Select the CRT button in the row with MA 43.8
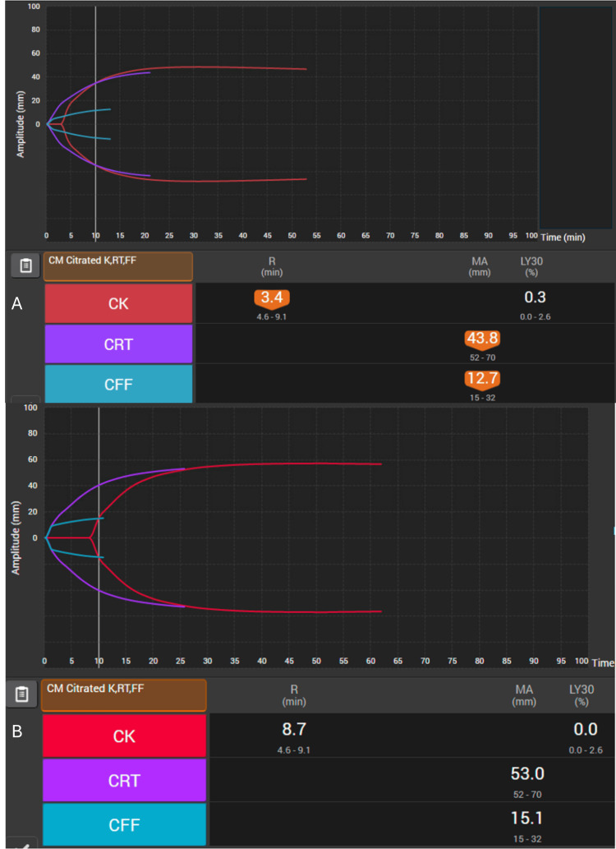This screenshot has width=616, height=849. pos(118,344)
